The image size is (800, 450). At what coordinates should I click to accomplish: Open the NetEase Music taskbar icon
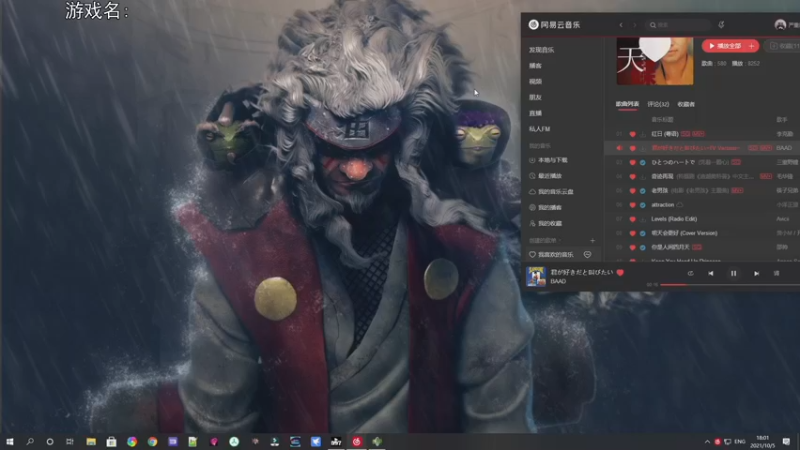click(357, 442)
